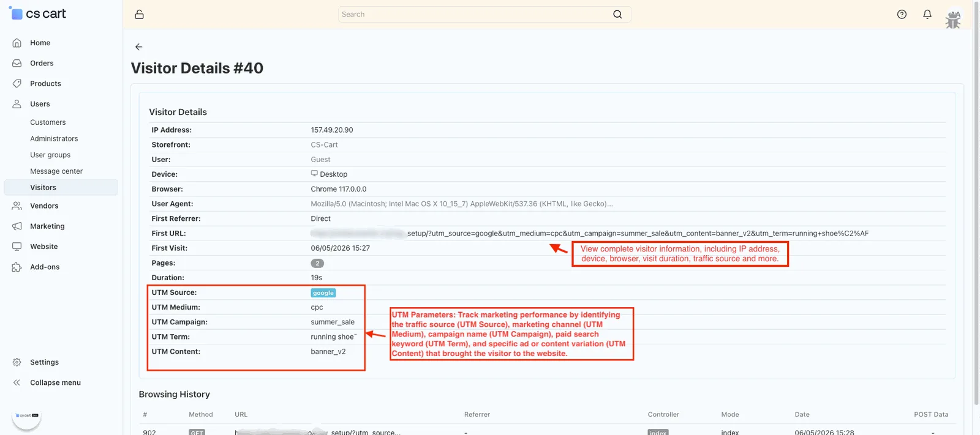Select Customers under Users
The height and width of the screenshot is (435, 980).
(x=48, y=122)
